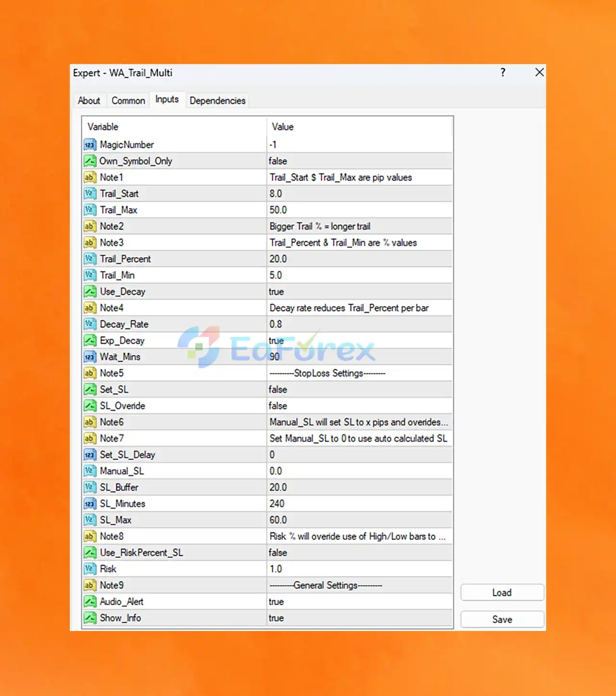Click the boolean icon beside Use_Decay
The height and width of the screenshot is (696, 616).
pyautogui.click(x=90, y=292)
